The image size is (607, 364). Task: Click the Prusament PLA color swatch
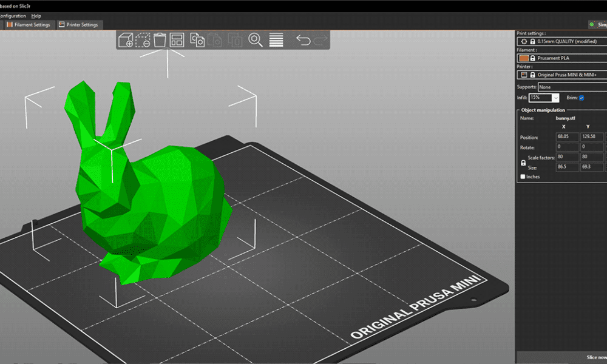[x=524, y=58]
